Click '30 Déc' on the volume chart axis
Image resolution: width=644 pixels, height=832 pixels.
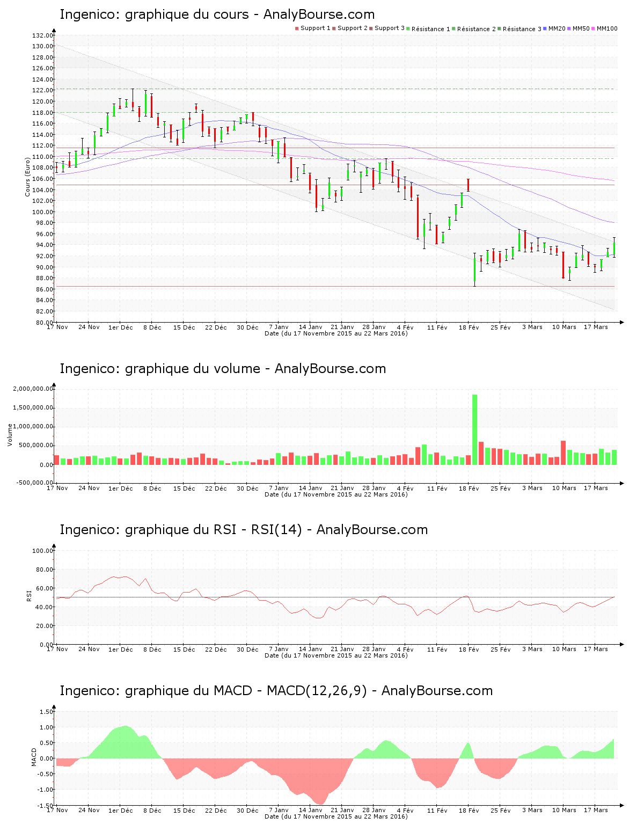[248, 488]
